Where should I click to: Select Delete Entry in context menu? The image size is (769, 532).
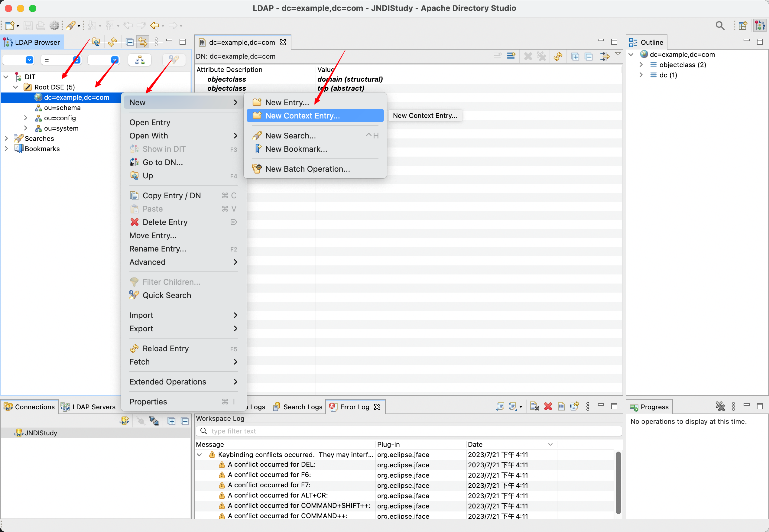click(183, 222)
